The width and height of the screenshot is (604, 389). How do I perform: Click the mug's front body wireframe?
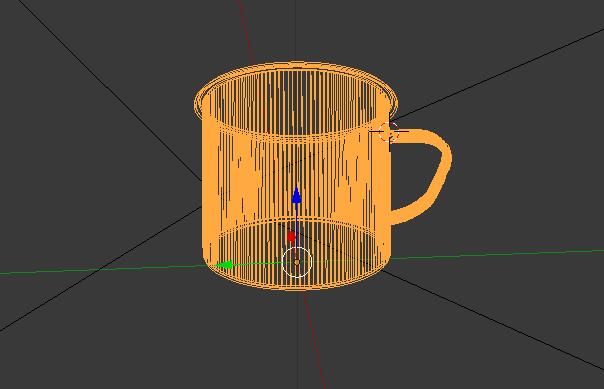click(297, 173)
